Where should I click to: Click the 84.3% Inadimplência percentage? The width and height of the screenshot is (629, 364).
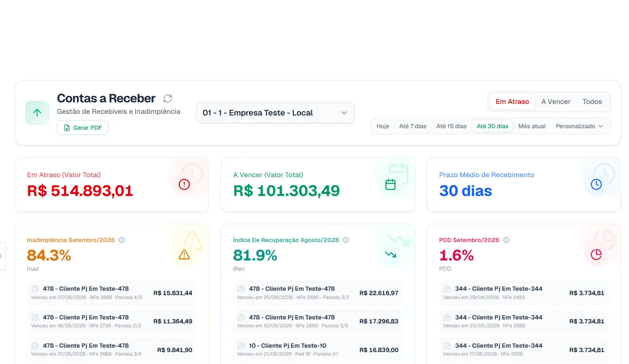(x=49, y=255)
